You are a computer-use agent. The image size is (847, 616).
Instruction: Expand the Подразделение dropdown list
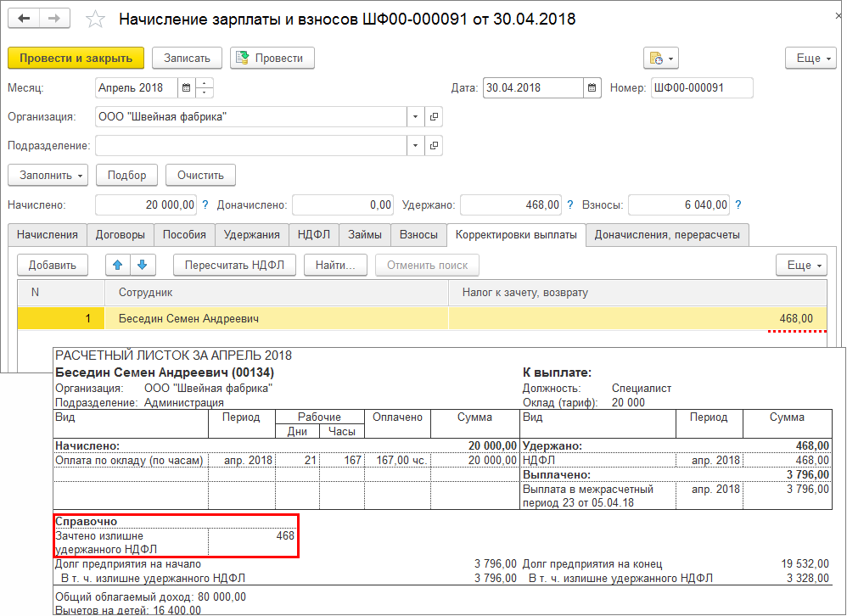[415, 146]
